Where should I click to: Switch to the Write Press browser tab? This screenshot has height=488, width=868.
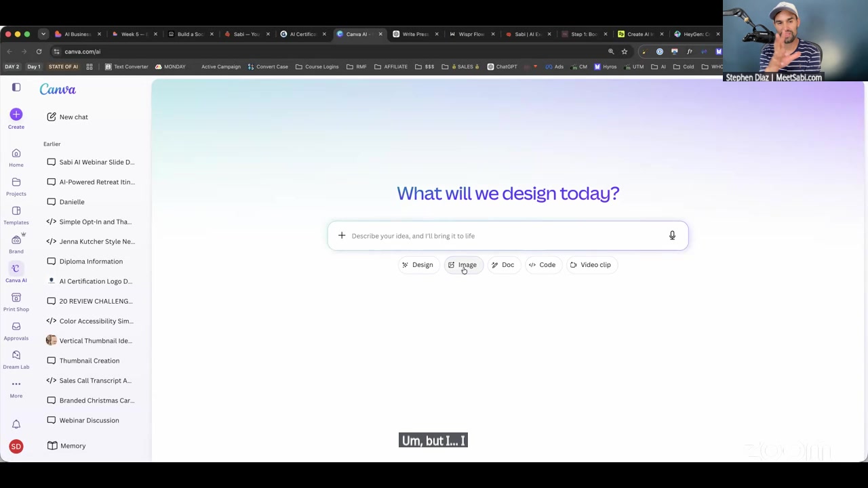click(x=416, y=34)
